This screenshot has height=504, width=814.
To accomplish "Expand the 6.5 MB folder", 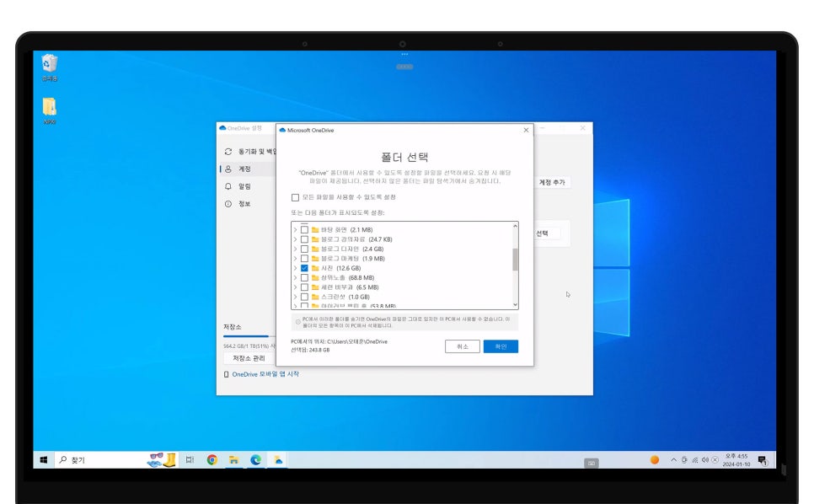I will (296, 287).
